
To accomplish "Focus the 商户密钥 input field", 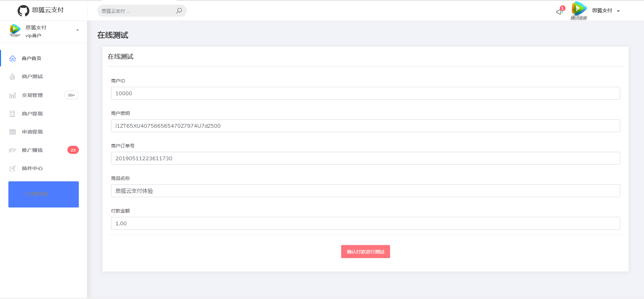I will point(365,126).
